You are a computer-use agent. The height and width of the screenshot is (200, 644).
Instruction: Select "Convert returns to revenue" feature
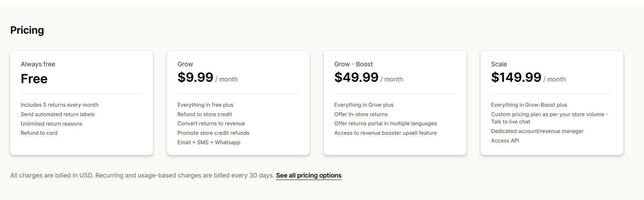[211, 123]
